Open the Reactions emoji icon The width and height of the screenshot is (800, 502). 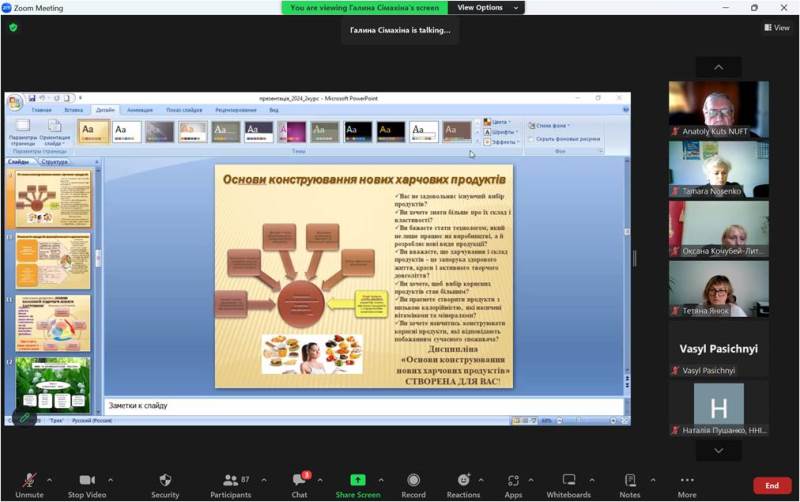463,480
